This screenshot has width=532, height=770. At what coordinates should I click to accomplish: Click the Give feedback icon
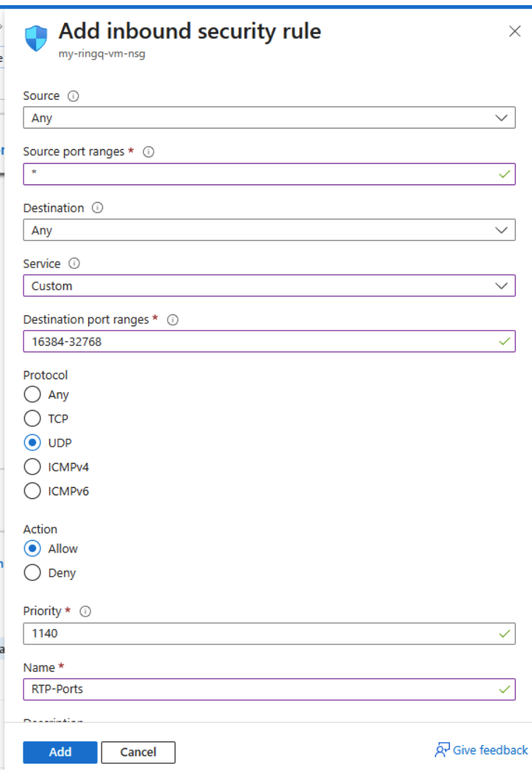442,749
